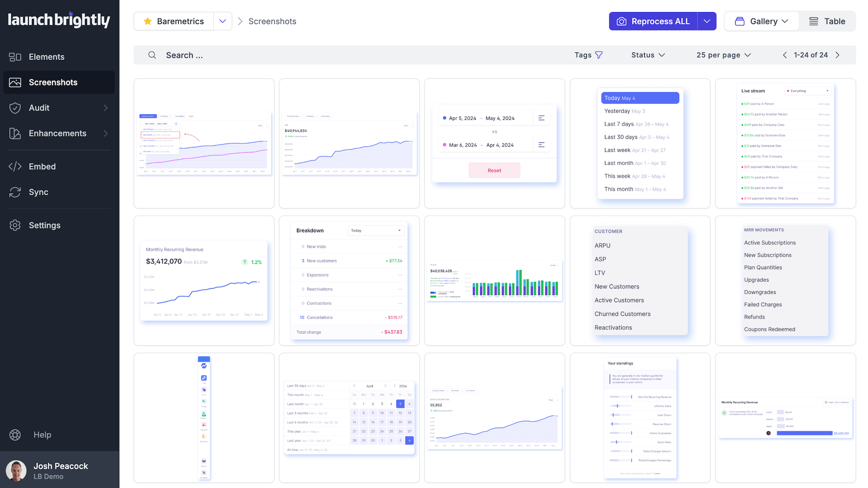Toggle Gallery view
Screen dimensions: 868x488
761,21
